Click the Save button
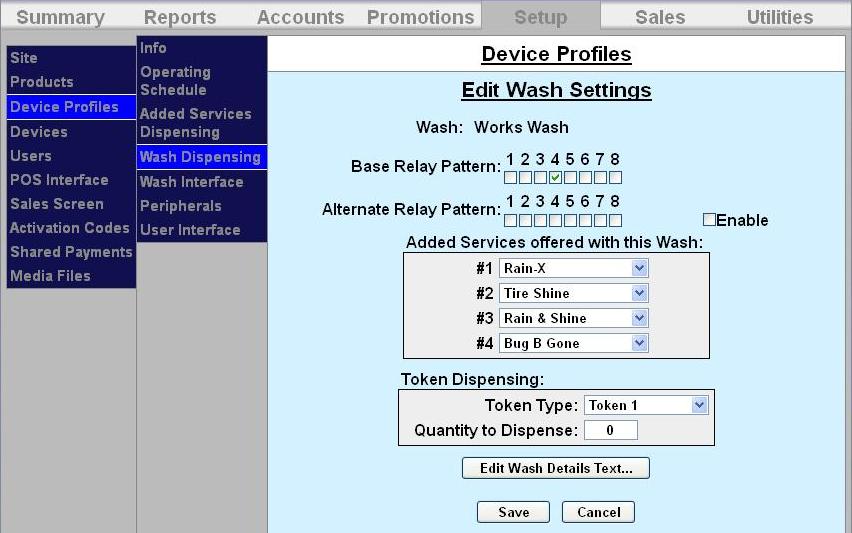 click(513, 512)
